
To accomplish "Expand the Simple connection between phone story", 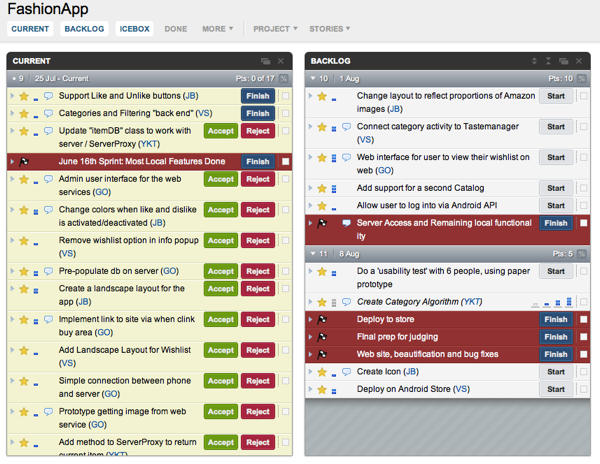I will 12,381.
